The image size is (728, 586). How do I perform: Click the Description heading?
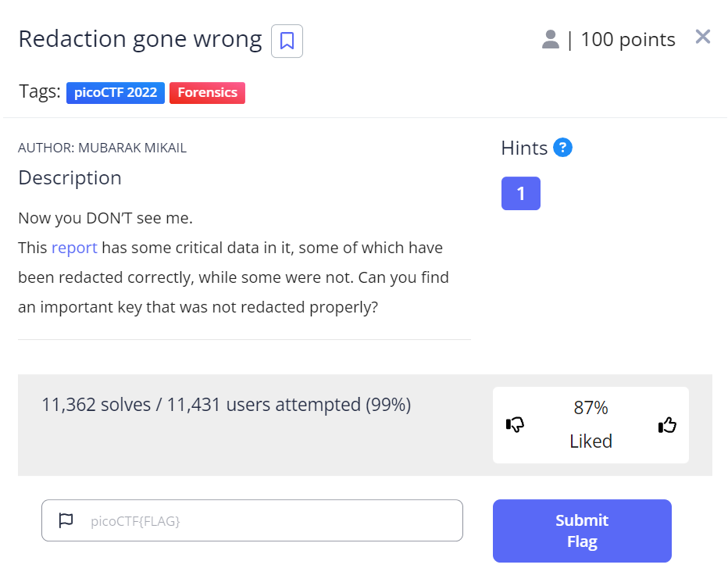click(x=70, y=178)
